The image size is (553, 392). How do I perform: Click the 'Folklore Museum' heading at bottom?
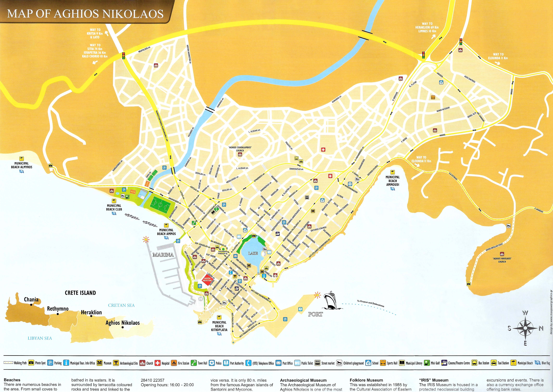tap(366, 380)
